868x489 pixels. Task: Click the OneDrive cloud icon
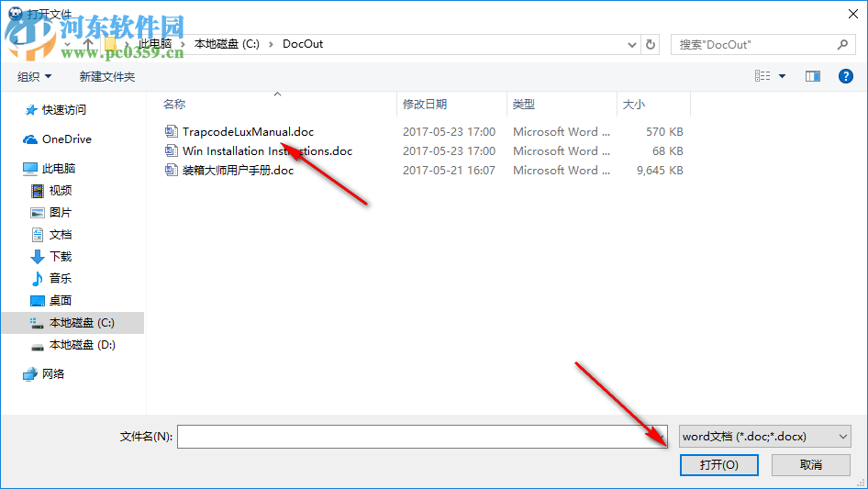[30, 139]
